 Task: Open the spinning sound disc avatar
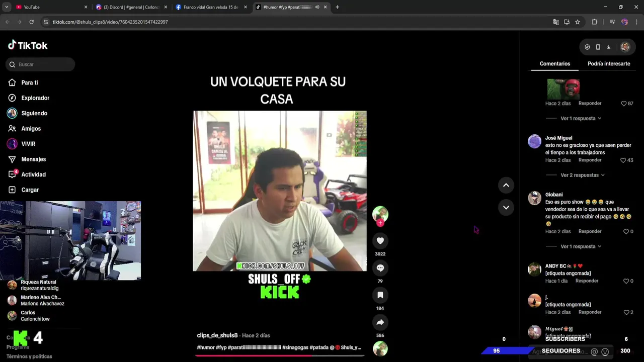[x=380, y=348]
